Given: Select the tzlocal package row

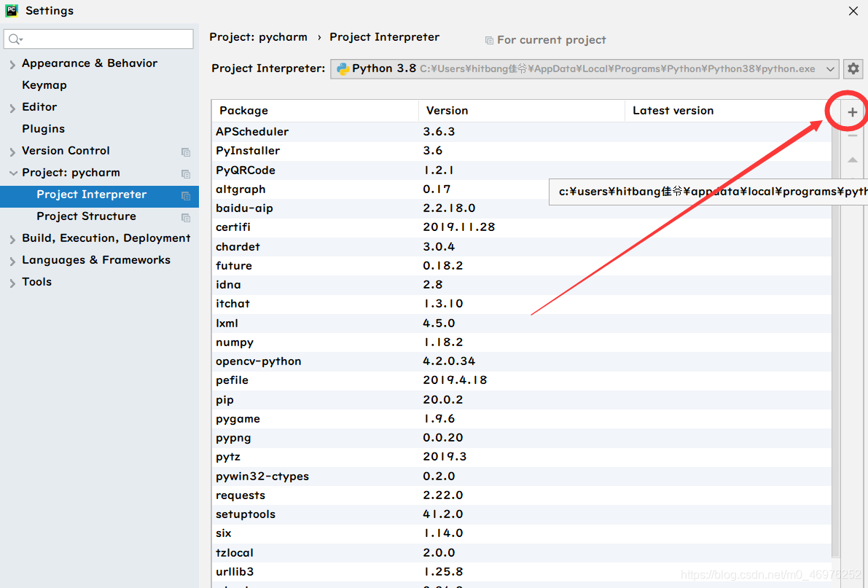Looking at the screenshot, I should pos(522,553).
